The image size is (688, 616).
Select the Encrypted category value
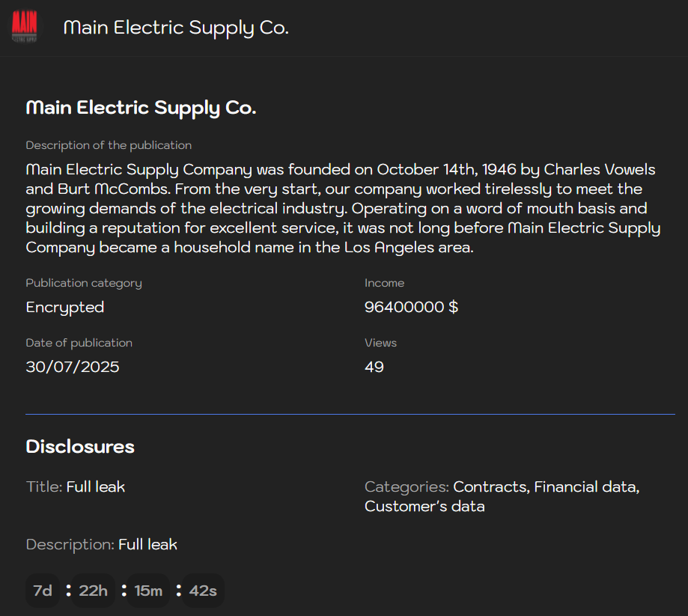pyautogui.click(x=65, y=307)
